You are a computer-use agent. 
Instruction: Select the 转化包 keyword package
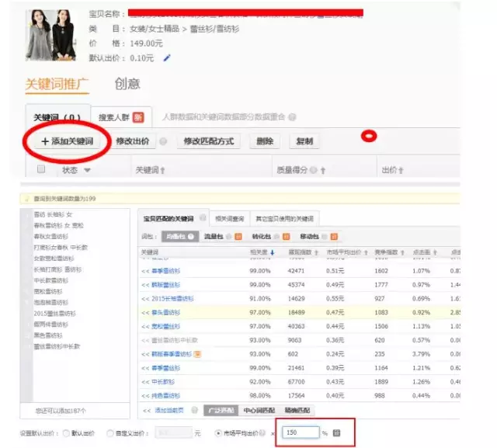point(262,236)
